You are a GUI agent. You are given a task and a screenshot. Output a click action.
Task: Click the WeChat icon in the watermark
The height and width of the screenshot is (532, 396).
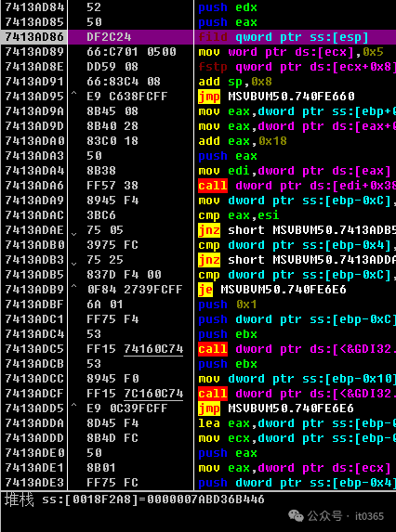(x=296, y=516)
